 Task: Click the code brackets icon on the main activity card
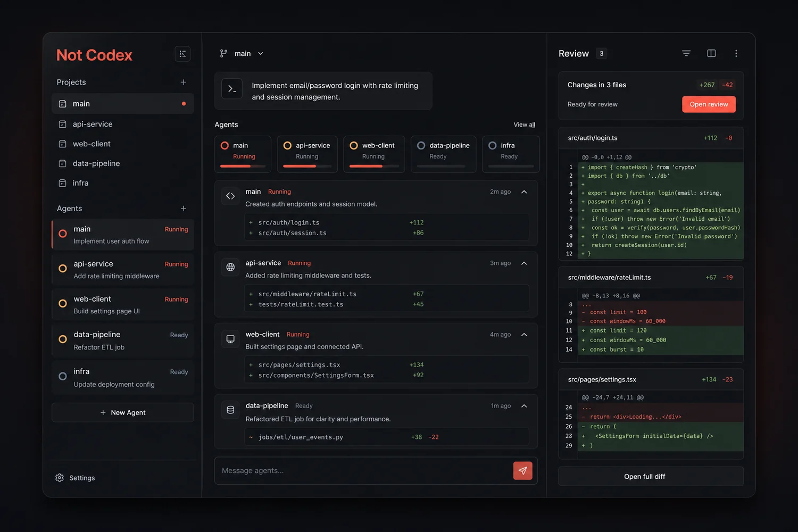click(x=230, y=196)
